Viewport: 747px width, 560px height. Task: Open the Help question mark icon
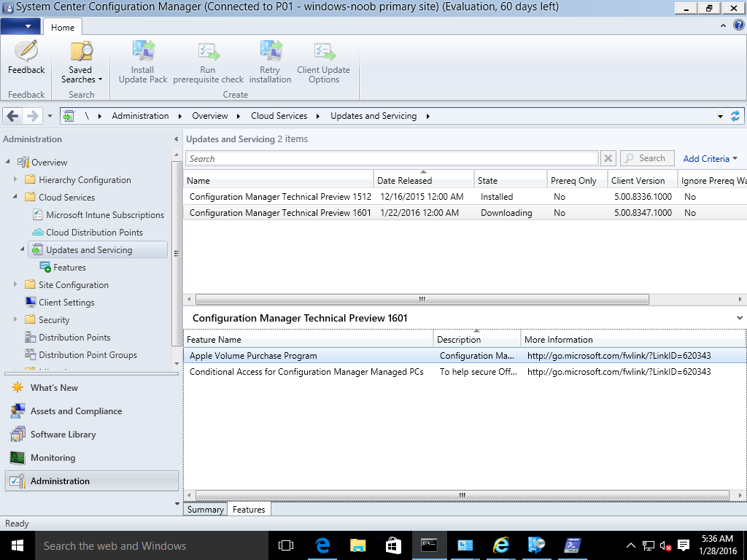[x=738, y=26]
